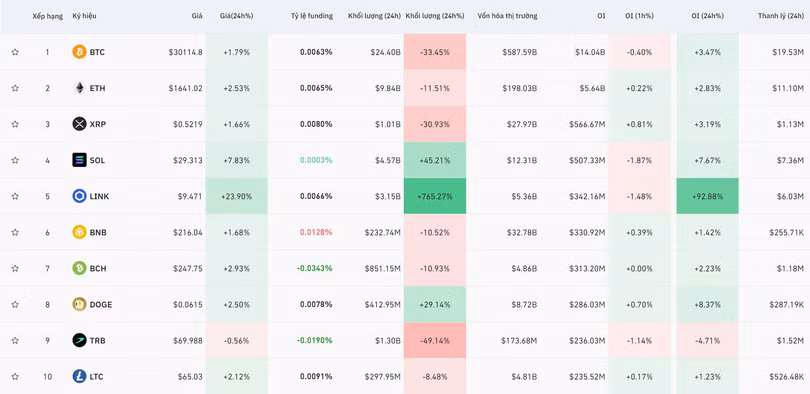Click the LTC Litecoin coin icon
Image resolution: width=810 pixels, height=394 pixels.
point(79,376)
